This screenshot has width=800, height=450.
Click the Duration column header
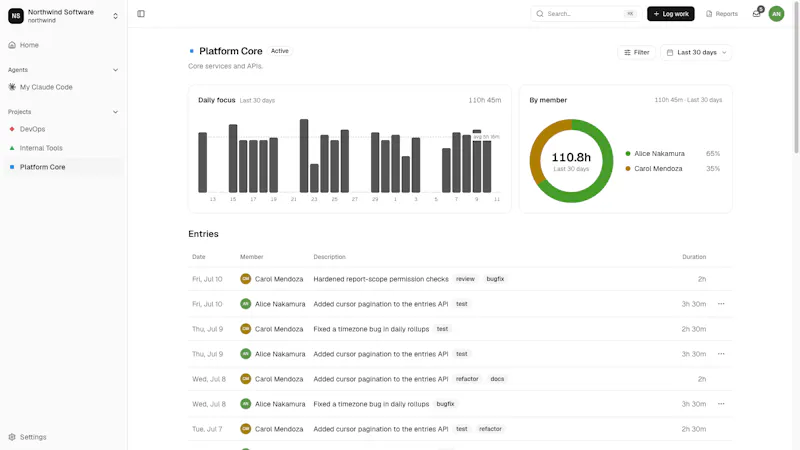pyautogui.click(x=694, y=257)
